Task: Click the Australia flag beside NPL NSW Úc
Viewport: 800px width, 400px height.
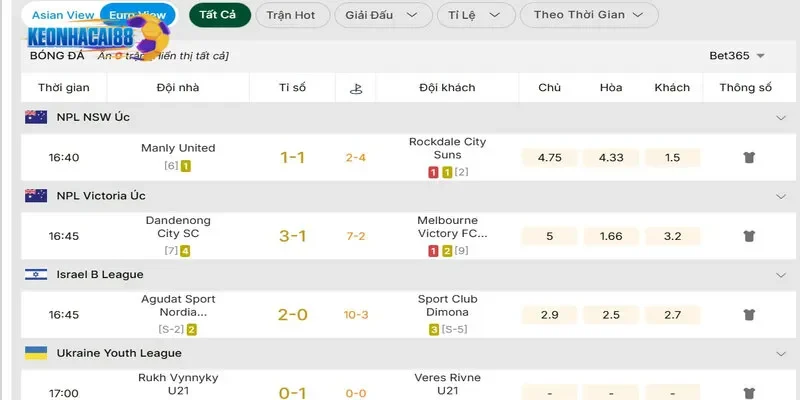Action: 36,117
